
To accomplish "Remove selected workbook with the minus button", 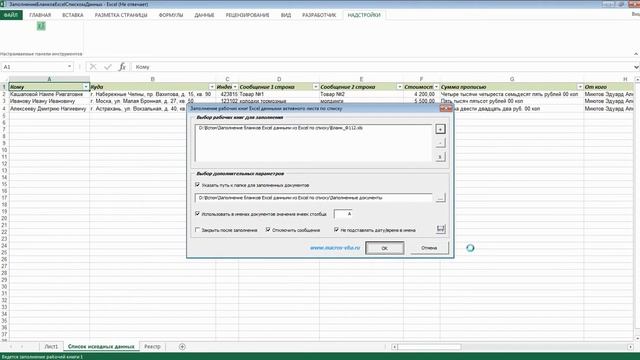I will pyautogui.click(x=440, y=143).
